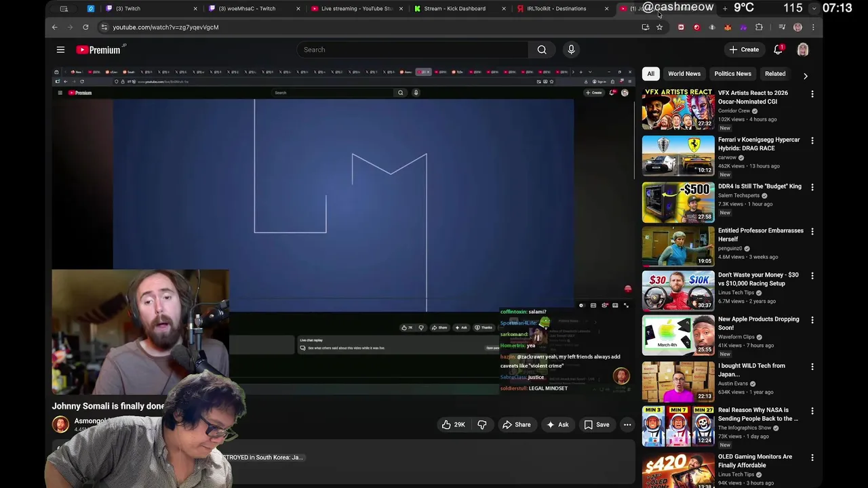Close the (3) Twitch tab
The width and height of the screenshot is (868, 488).
(x=195, y=9)
